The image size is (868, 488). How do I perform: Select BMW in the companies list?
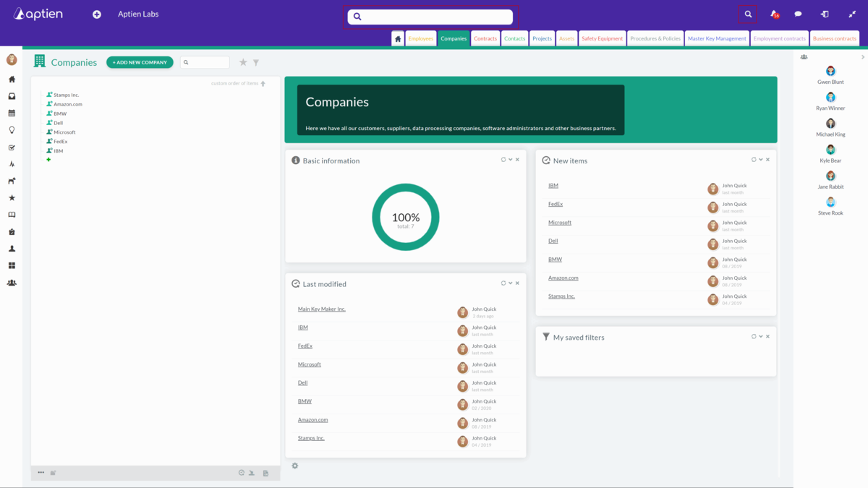click(x=60, y=114)
